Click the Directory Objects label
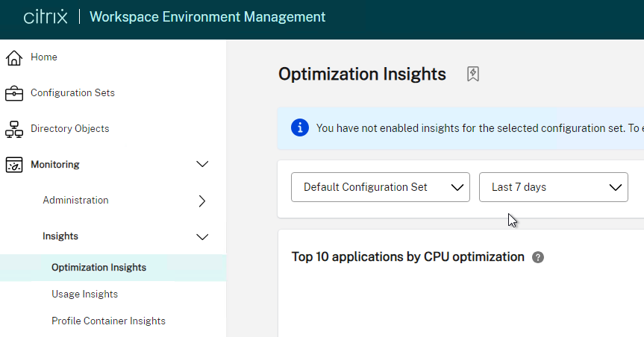This screenshot has width=644, height=337. coord(70,128)
